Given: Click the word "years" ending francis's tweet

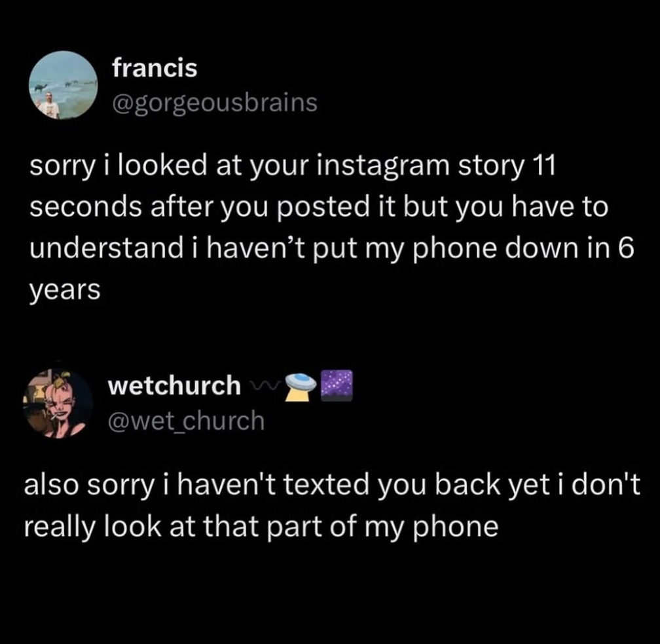Looking at the screenshot, I should (64, 290).
